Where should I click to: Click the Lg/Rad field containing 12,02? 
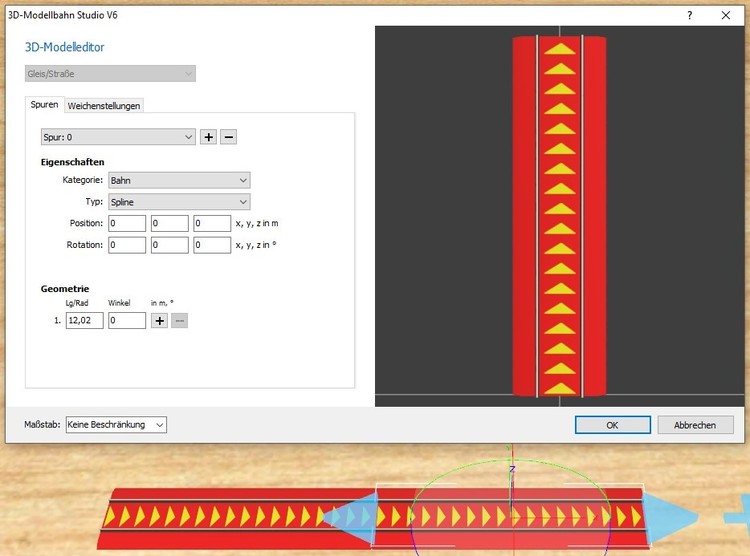(x=84, y=321)
